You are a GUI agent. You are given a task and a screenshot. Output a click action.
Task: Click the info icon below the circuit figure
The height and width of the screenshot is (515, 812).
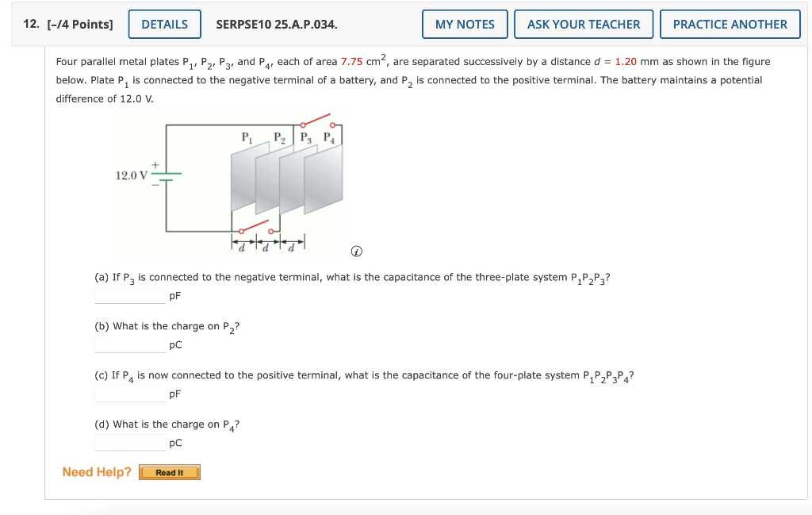[x=357, y=251]
